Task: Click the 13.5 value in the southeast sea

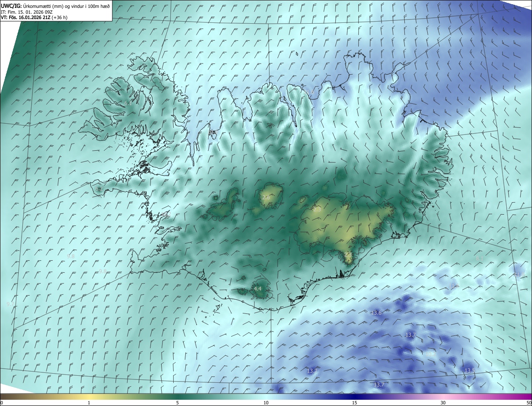Action: click(x=470, y=370)
